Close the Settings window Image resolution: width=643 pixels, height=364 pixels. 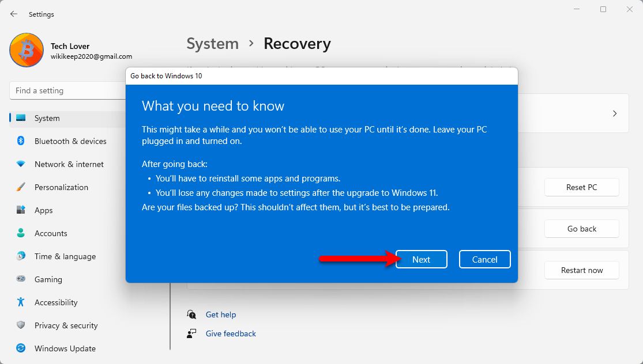[630, 9]
